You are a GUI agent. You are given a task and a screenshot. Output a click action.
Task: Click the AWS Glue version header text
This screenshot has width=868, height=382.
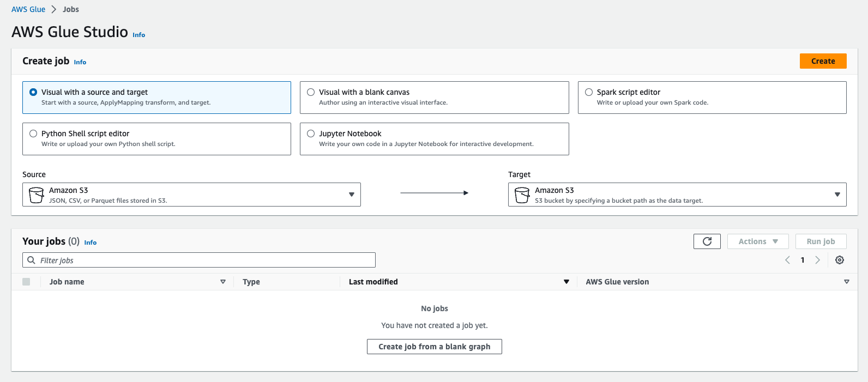[617, 282]
